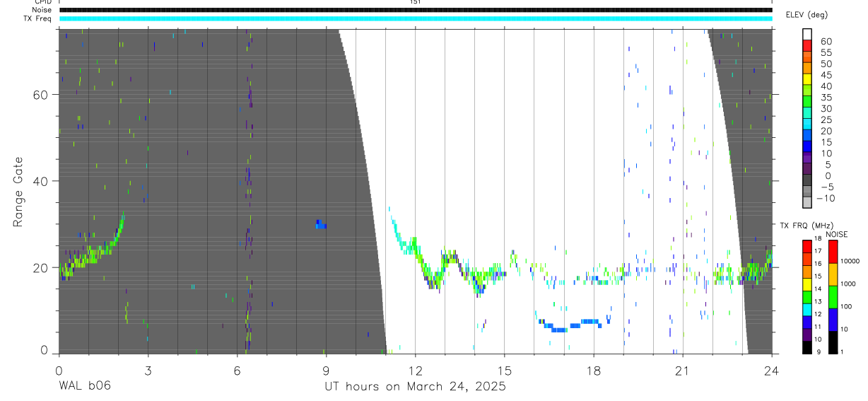Click the blue low-gate echo band near 17 UT
The image size is (868, 401).
pos(572,325)
